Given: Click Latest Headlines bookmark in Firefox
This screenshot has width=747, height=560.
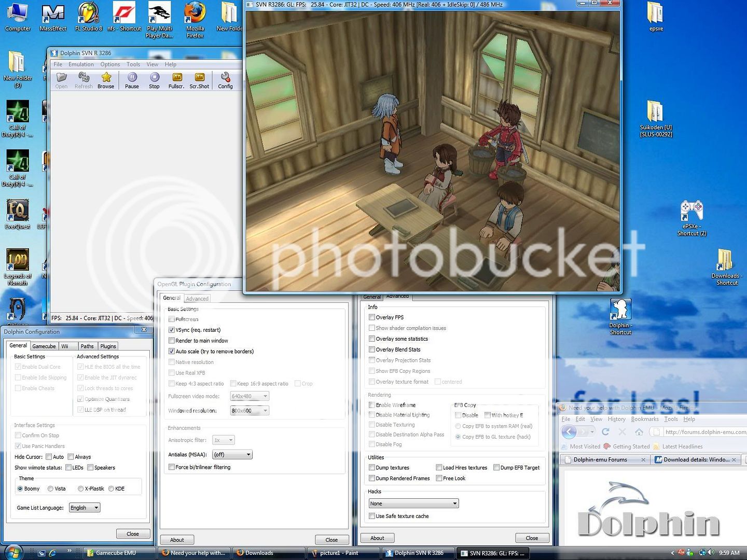Looking at the screenshot, I should (678, 446).
